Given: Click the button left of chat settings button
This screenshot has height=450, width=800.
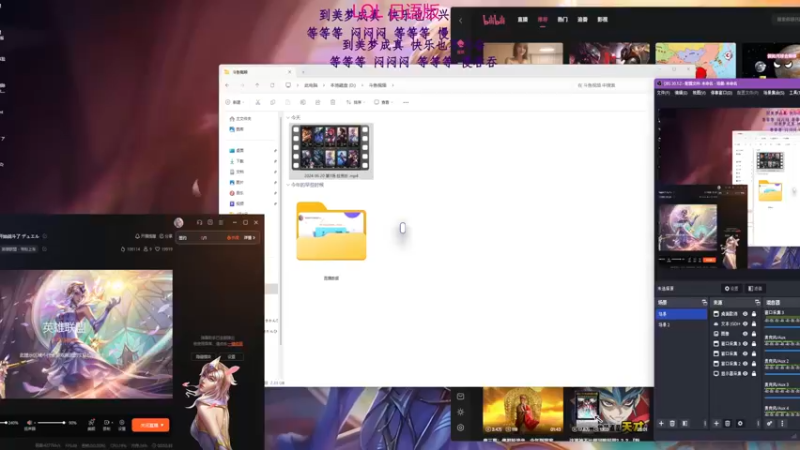Looking at the screenshot, I should tap(204, 357).
